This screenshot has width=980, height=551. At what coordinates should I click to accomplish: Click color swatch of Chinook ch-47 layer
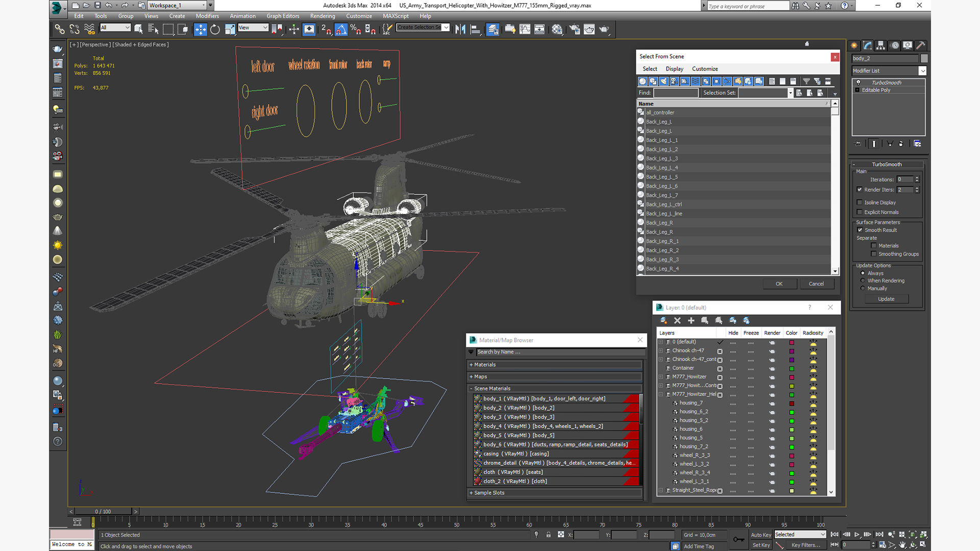(792, 351)
